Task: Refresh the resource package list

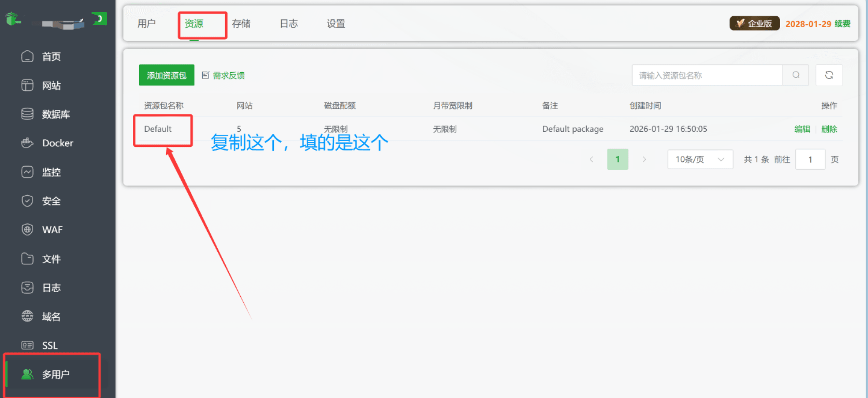Action: tap(829, 75)
